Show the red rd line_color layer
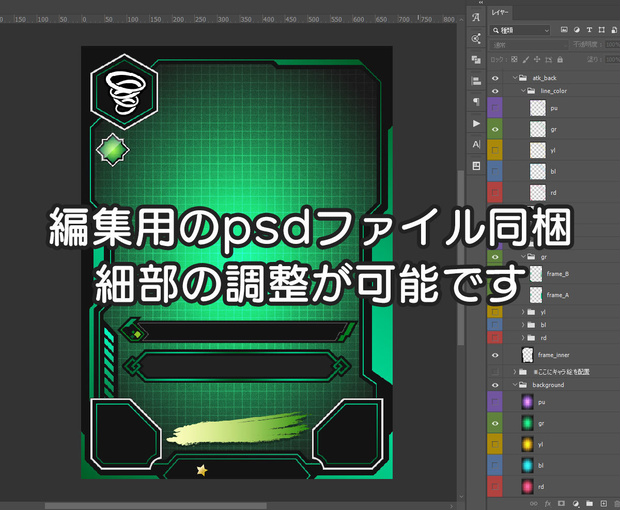The height and width of the screenshot is (510, 620). pyautogui.click(x=495, y=193)
